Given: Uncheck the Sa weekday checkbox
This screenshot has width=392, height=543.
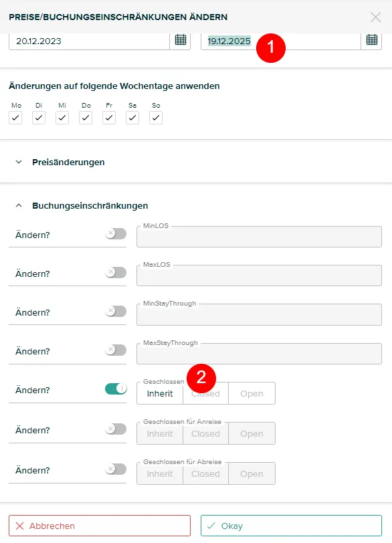Looking at the screenshot, I should click(132, 118).
